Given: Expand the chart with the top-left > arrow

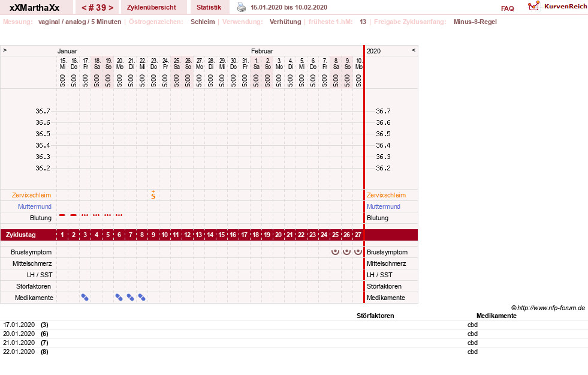Looking at the screenshot, I should (5, 50).
